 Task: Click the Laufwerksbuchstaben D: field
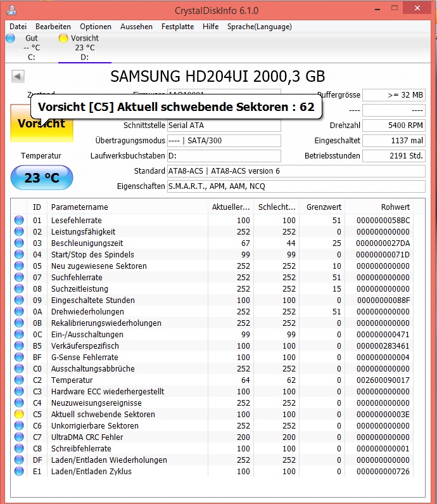pos(224,156)
